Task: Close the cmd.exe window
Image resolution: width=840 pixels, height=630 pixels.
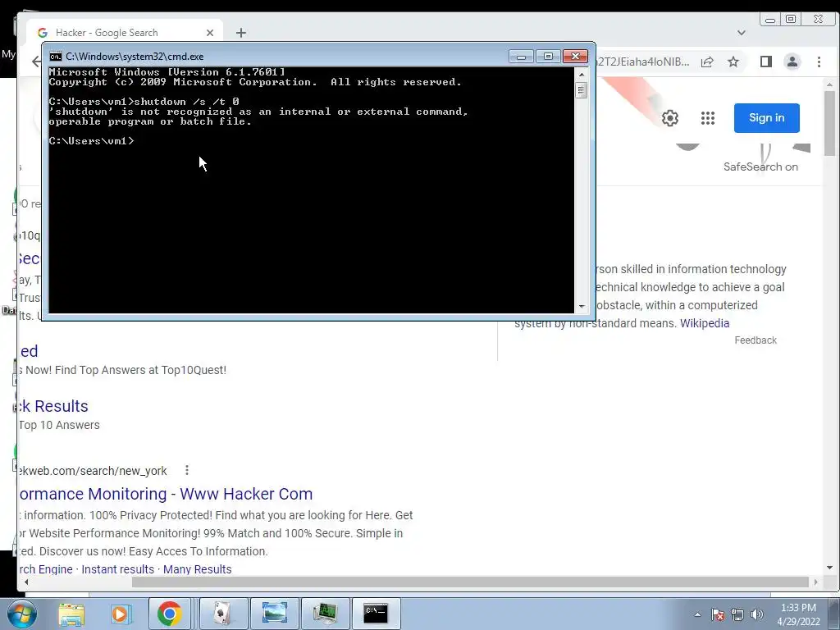Action: pyautogui.click(x=575, y=57)
